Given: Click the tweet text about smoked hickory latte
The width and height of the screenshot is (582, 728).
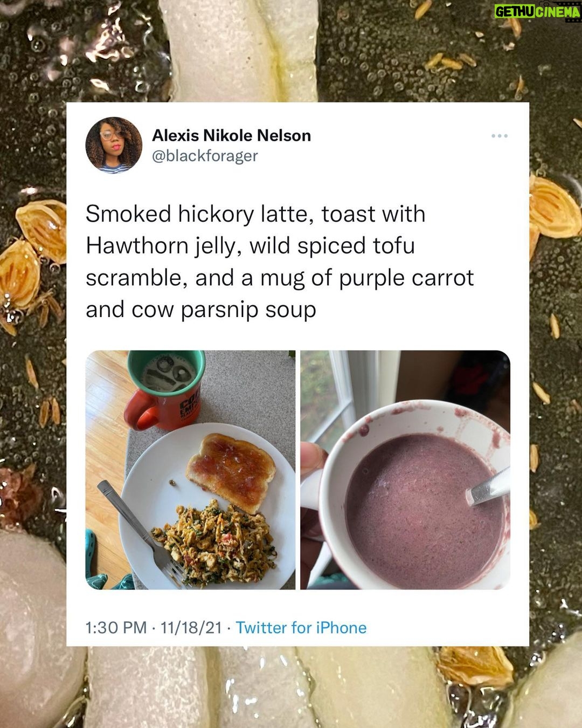Looking at the screenshot, I should tap(280, 262).
